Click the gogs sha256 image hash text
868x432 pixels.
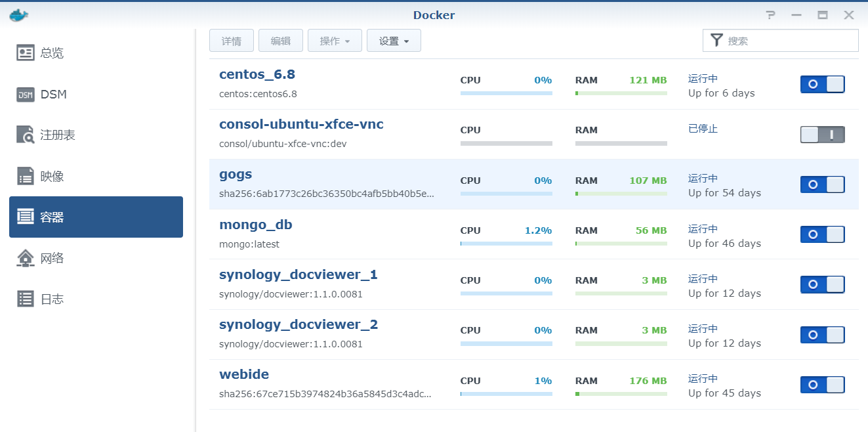coord(327,194)
